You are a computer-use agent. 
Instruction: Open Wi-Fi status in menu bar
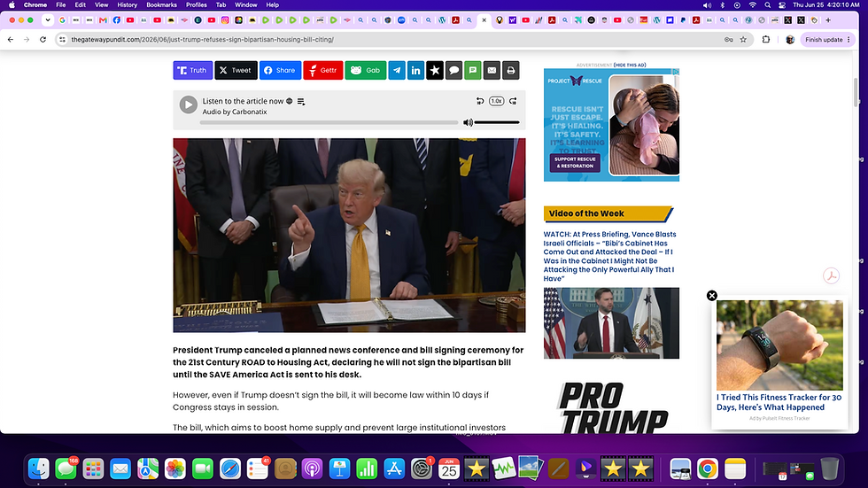752,5
